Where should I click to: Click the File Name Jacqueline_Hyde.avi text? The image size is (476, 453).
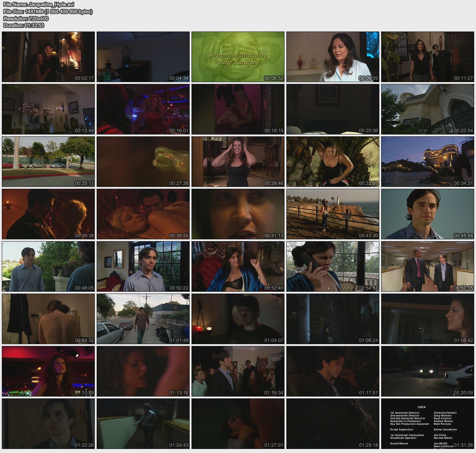coord(39,5)
